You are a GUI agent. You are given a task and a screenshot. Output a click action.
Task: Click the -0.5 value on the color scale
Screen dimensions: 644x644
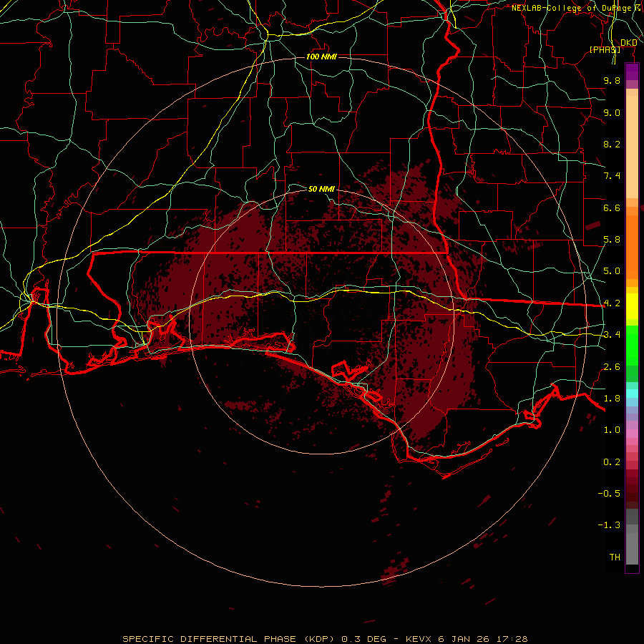pyautogui.click(x=609, y=494)
